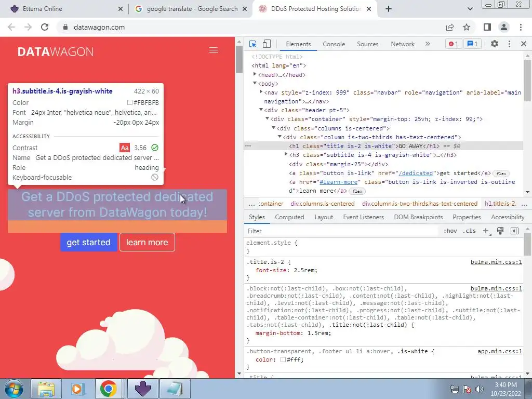
Task: Share this page icon in address bar
Action: coord(450,27)
